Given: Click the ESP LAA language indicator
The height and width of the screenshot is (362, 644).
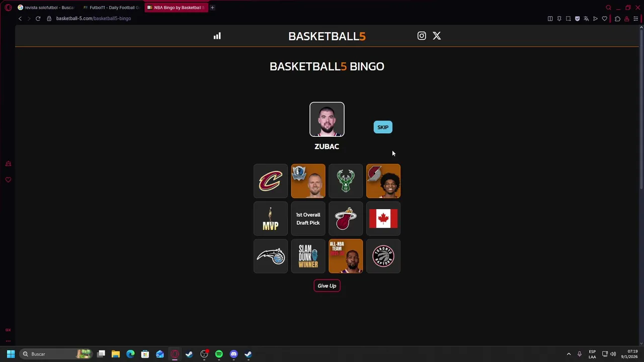Looking at the screenshot, I should pos(592,354).
